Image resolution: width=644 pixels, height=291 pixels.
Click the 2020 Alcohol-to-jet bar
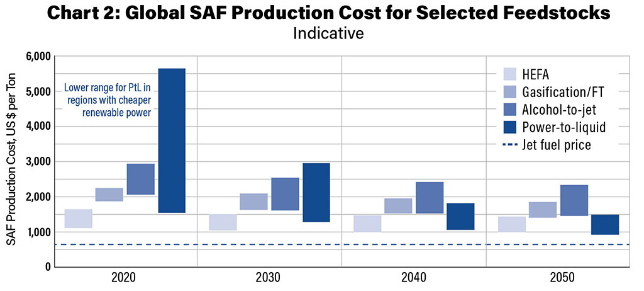[x=140, y=179]
